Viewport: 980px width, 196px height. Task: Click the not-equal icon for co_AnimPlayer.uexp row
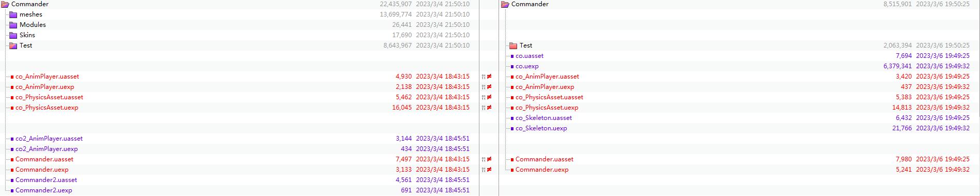click(489, 87)
